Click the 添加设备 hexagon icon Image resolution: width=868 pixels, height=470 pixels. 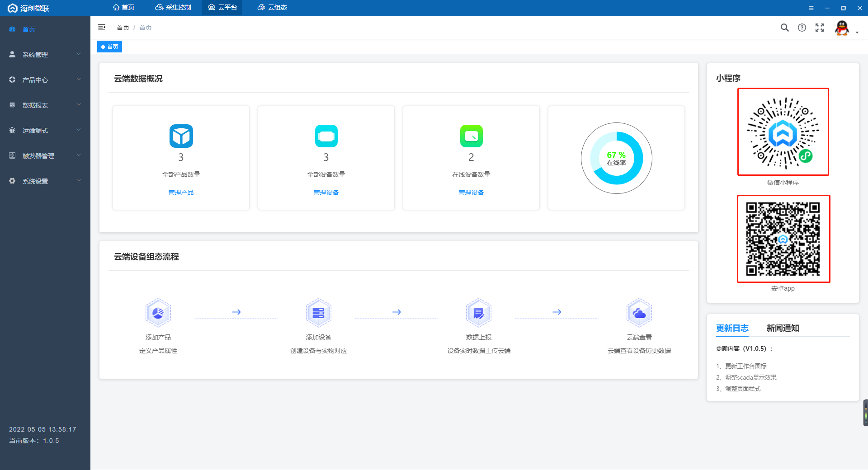(319, 313)
